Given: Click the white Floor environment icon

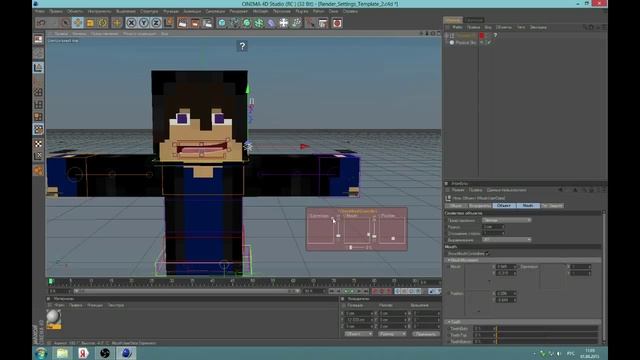Looking at the screenshot, I should [284, 23].
